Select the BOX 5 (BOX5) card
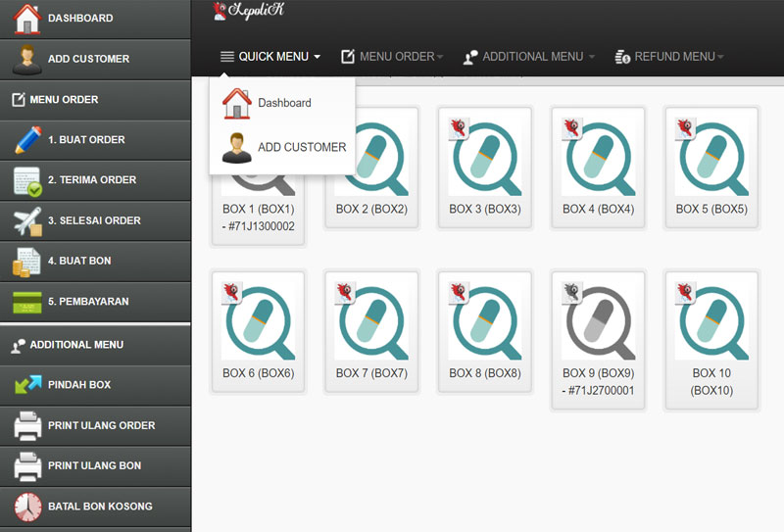The height and width of the screenshot is (532, 784). click(x=711, y=168)
